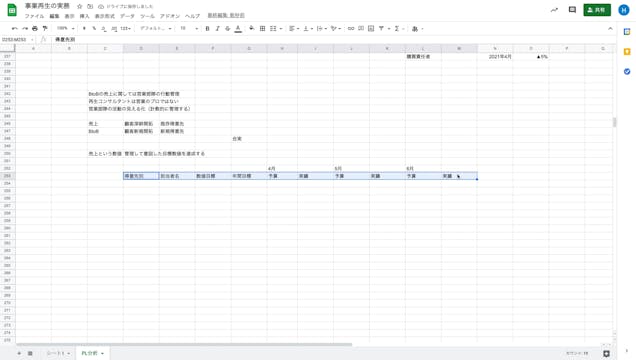636x360 pixels.
Task: Open the fill color picker
Action: 252,28
